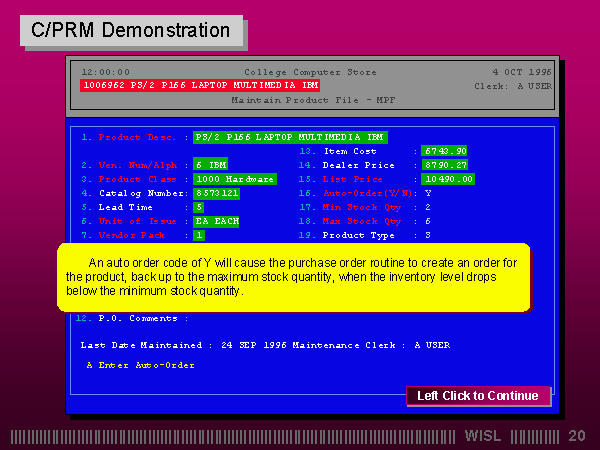Viewport: 600px width, 450px height.
Task: Select the Vendor Pack value field
Action: tap(199, 235)
